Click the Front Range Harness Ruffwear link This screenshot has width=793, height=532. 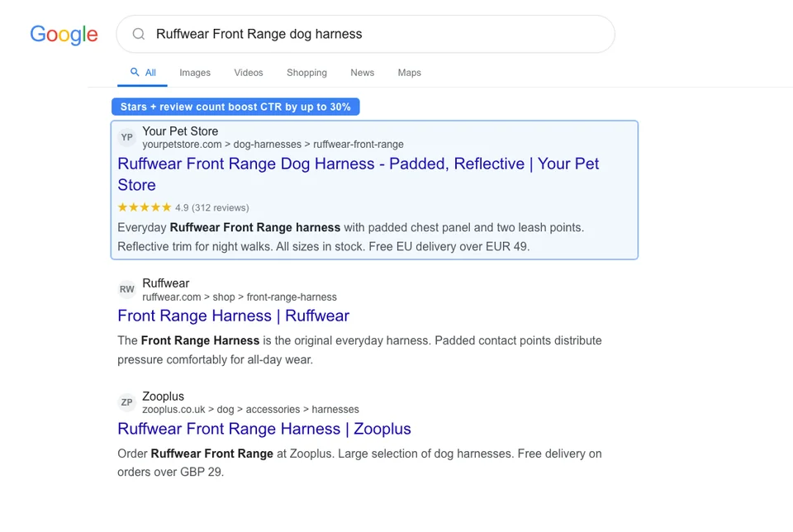click(x=233, y=316)
